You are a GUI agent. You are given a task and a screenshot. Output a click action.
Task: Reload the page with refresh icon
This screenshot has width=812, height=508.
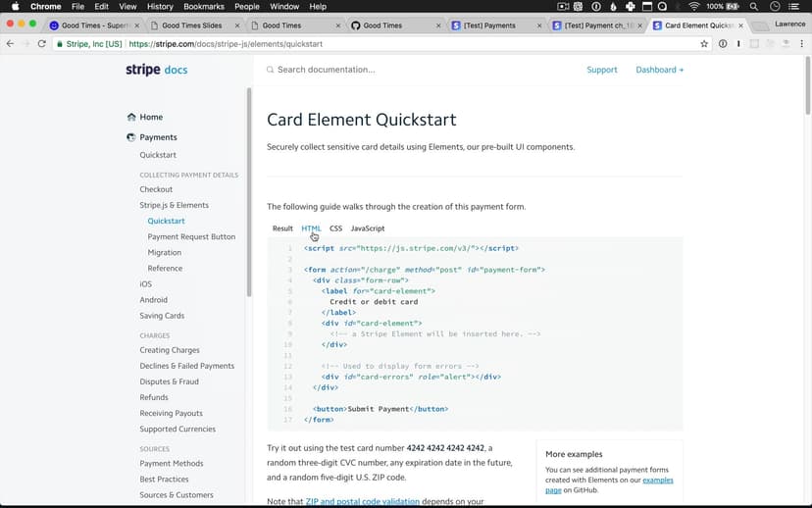tap(42, 44)
